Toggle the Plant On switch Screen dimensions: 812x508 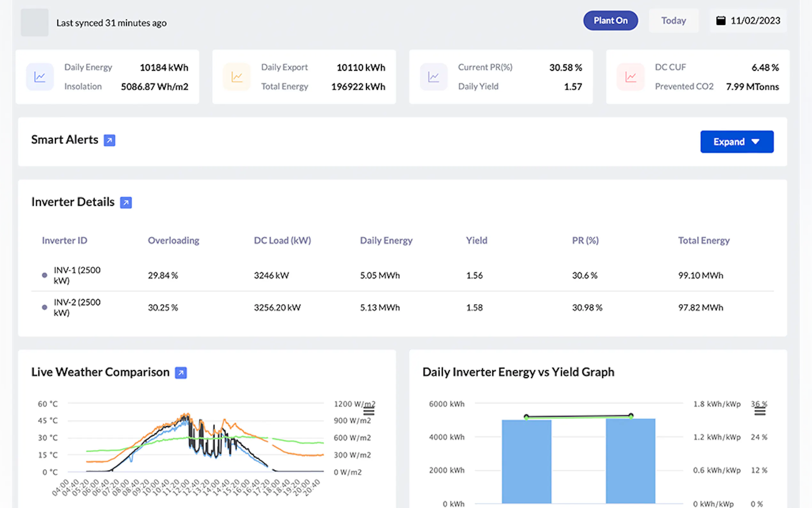tap(610, 21)
